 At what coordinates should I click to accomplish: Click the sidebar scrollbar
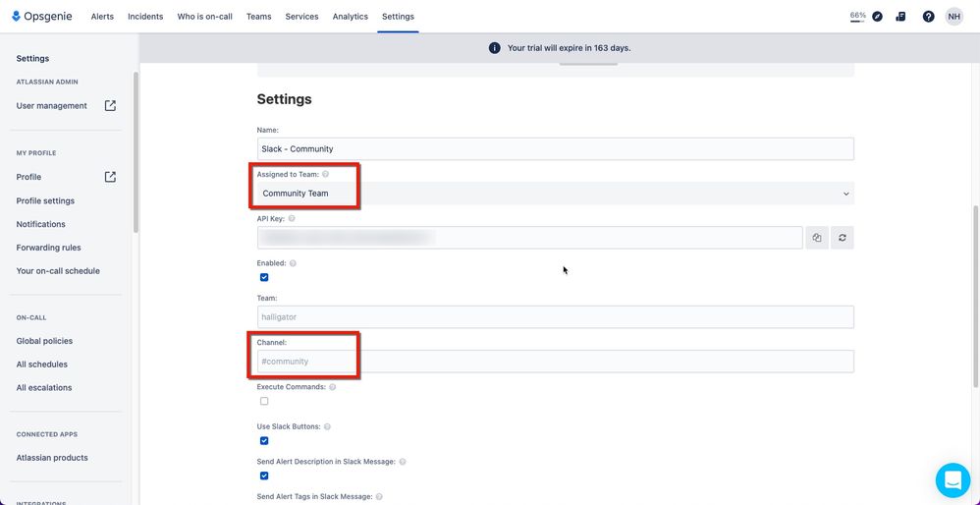point(136,153)
